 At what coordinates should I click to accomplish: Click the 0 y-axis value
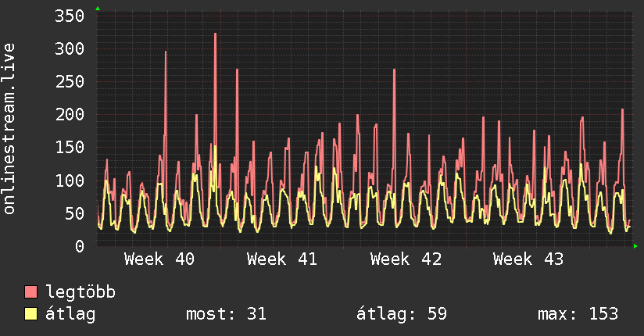coord(80,246)
